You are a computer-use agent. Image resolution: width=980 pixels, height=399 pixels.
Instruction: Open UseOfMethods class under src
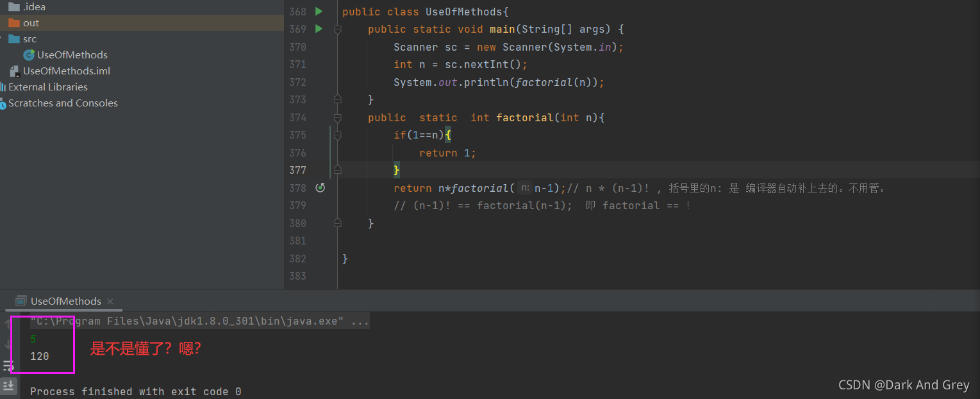pyautogui.click(x=72, y=55)
